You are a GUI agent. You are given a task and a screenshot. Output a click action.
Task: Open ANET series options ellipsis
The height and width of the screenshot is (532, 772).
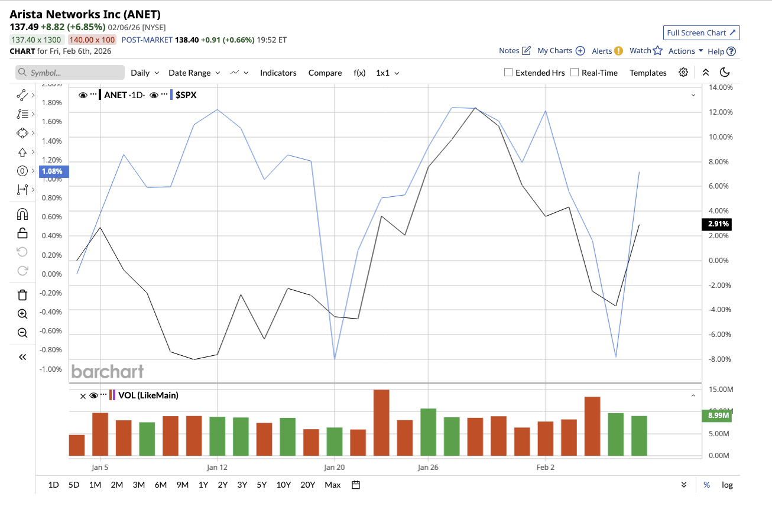click(93, 95)
